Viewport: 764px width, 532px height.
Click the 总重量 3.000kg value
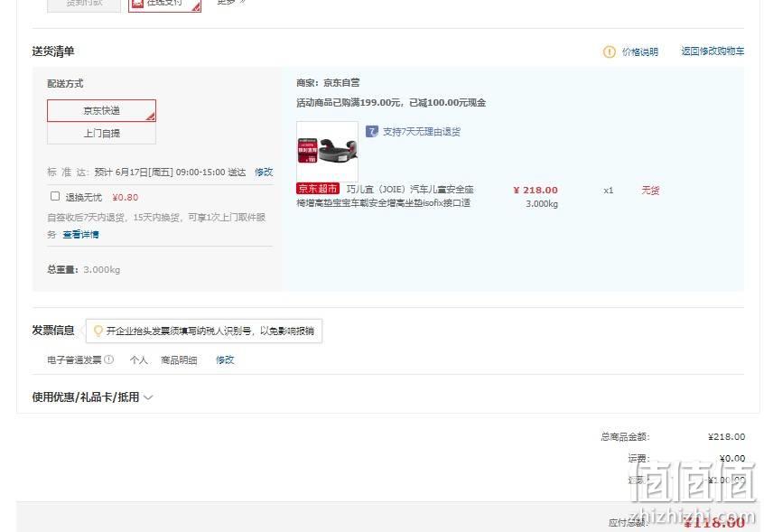[102, 269]
